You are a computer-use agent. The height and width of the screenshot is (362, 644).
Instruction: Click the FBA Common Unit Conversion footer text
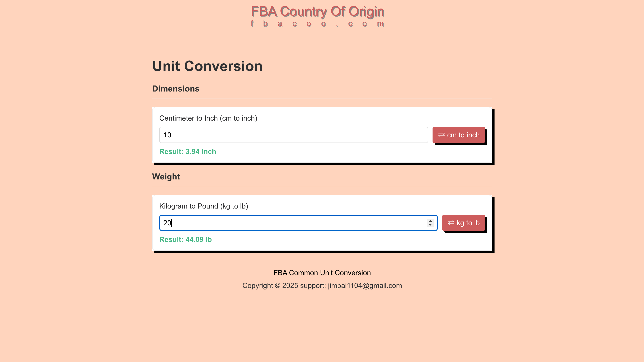click(322, 273)
